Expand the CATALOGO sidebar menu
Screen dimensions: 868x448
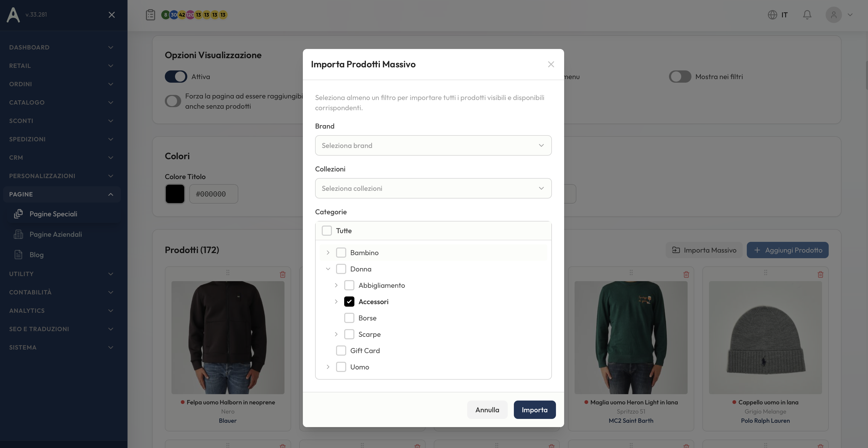[x=61, y=102]
